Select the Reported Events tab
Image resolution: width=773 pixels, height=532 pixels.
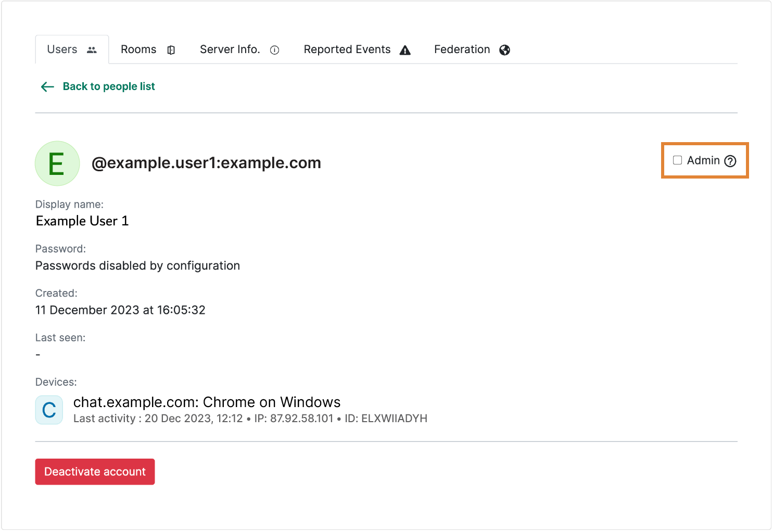[x=347, y=49]
